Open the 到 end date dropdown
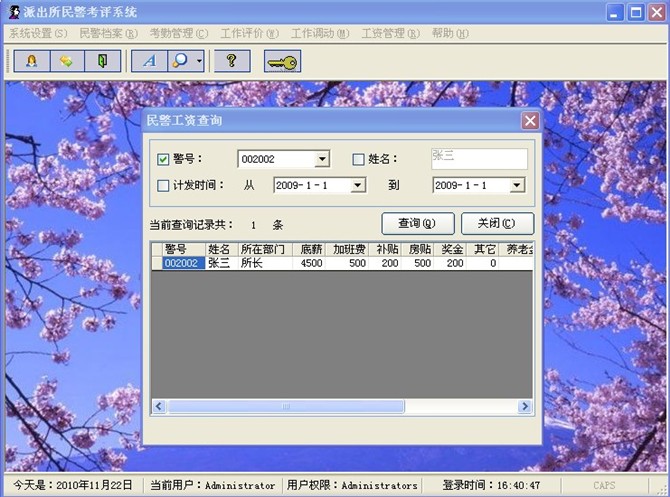The width and height of the screenshot is (670, 497). click(x=517, y=185)
